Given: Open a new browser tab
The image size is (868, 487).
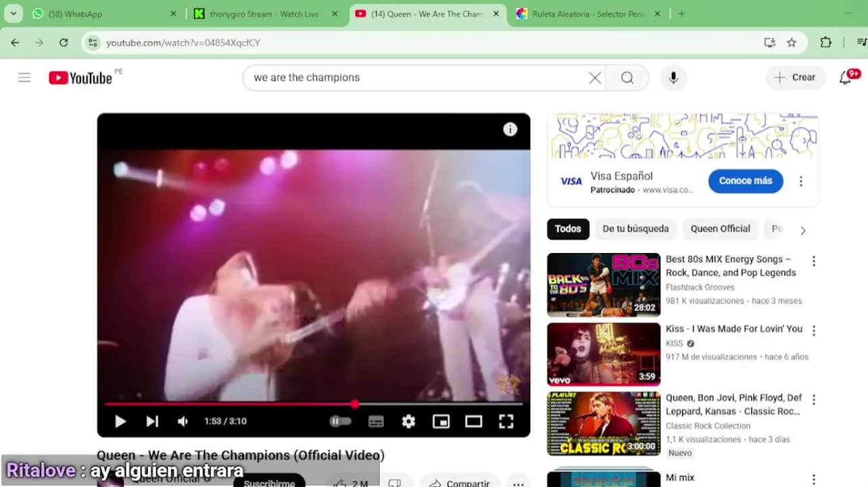Looking at the screenshot, I should pyautogui.click(x=681, y=14).
